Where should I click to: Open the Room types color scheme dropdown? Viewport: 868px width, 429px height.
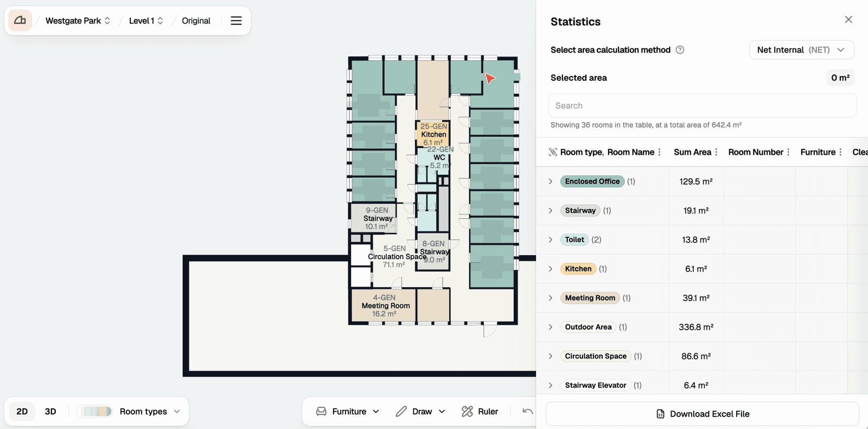point(150,412)
